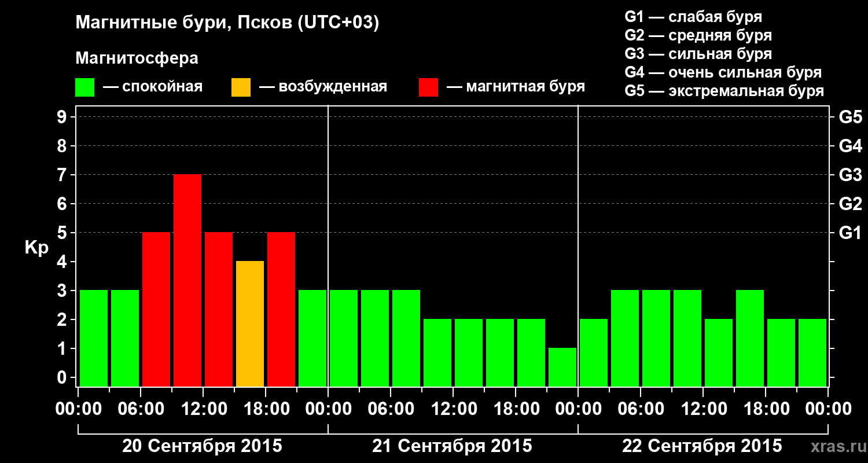This screenshot has height=463, width=868.
Task: Click the 'G3 — сильная буря' legend line
Action: (698, 54)
